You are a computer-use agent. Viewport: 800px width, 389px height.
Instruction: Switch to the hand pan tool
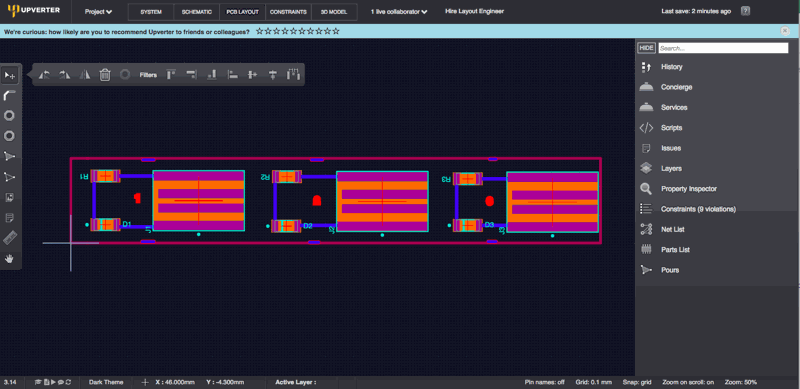pos(9,259)
